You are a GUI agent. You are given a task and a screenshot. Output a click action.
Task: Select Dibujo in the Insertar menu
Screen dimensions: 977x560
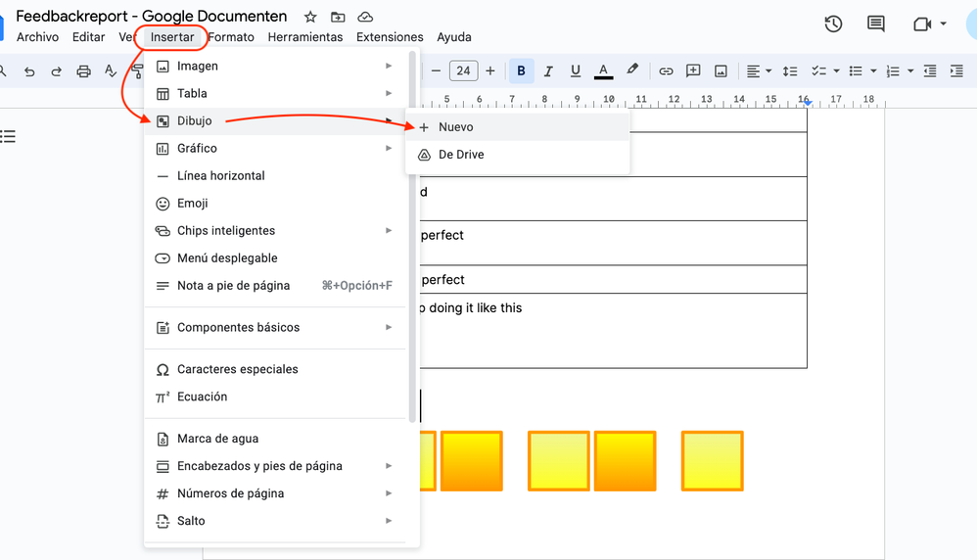[x=275, y=120]
